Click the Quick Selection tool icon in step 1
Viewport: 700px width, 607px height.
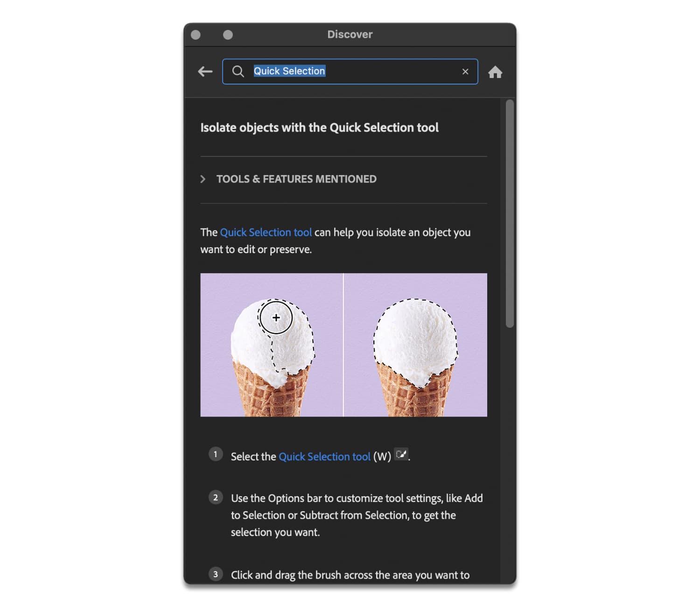pos(401,454)
